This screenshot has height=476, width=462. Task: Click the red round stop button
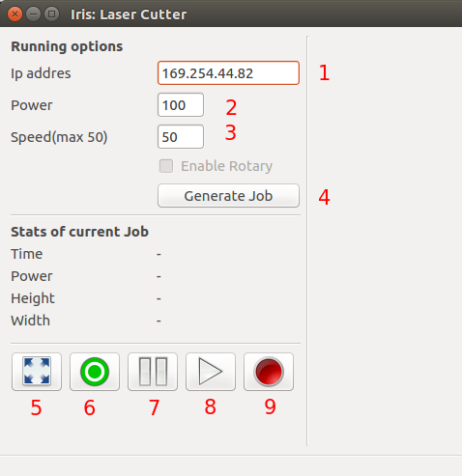(x=269, y=372)
